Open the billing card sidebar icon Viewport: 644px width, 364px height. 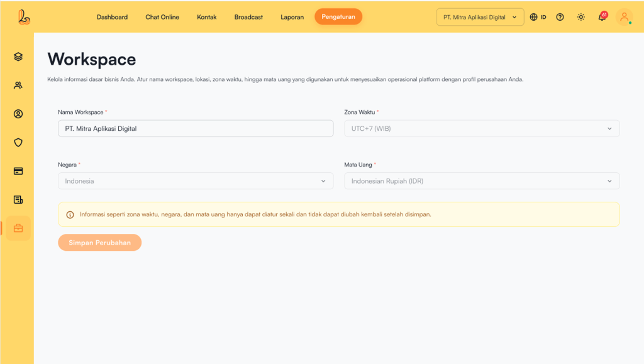tap(18, 171)
